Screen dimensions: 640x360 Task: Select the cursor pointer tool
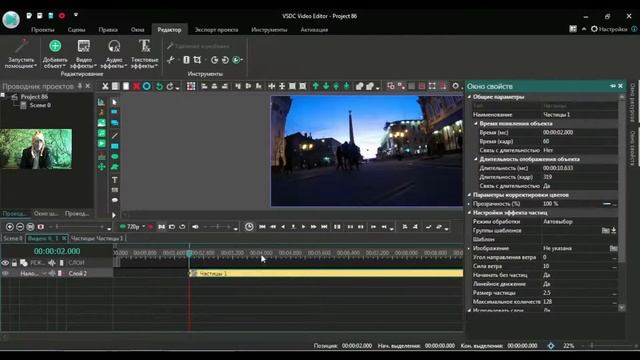pos(114,102)
